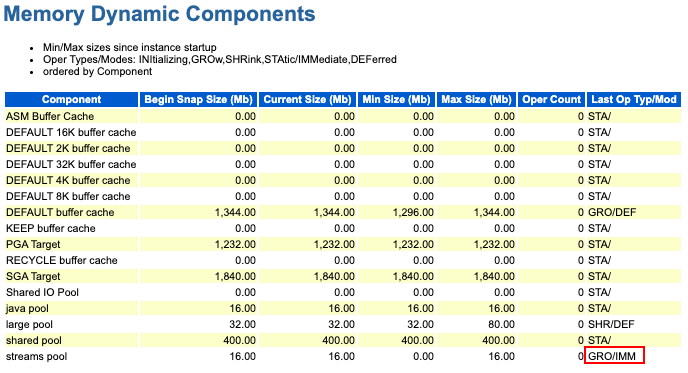Click the 80.00 Max Size of large pool
This screenshot has height=373, width=688.
point(502,325)
